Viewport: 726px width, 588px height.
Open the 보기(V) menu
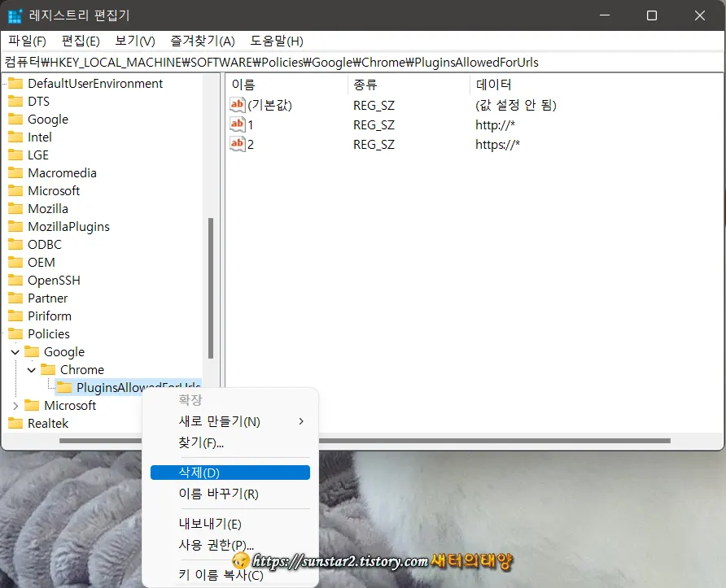click(135, 41)
